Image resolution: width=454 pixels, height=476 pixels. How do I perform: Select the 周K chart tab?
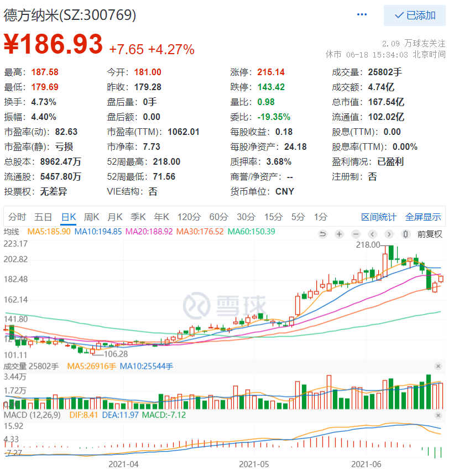pyautogui.click(x=91, y=217)
